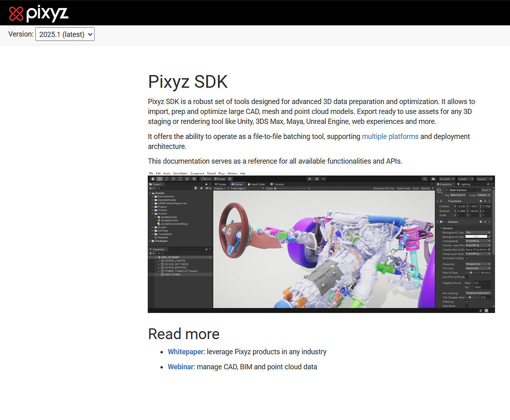
Task: Click the Step frame button next to Pause
Action: click(x=323, y=179)
